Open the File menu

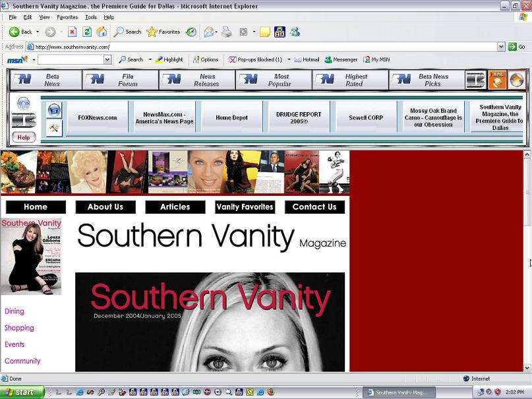tap(13, 17)
